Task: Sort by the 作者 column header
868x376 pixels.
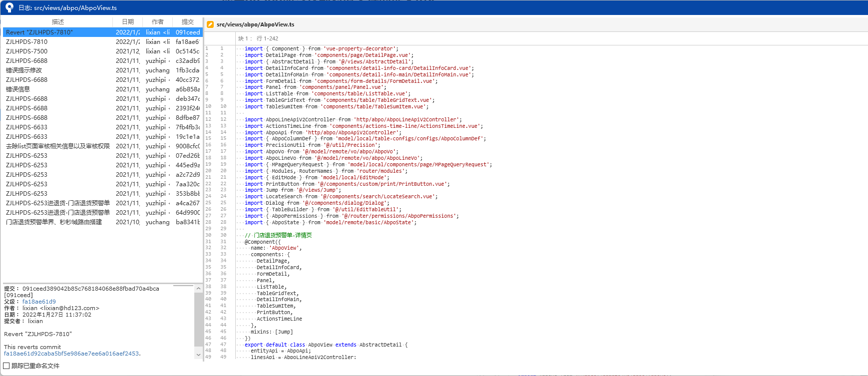Action: click(x=158, y=22)
